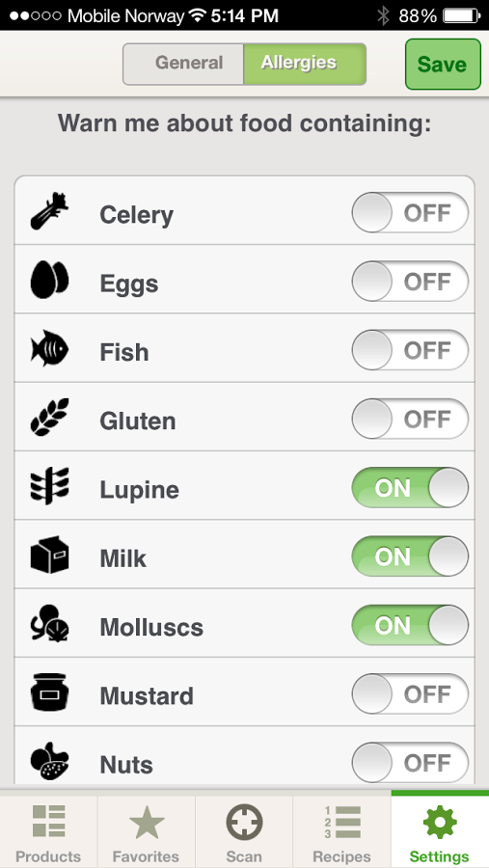Disable the Lupine warning switch

(410, 488)
